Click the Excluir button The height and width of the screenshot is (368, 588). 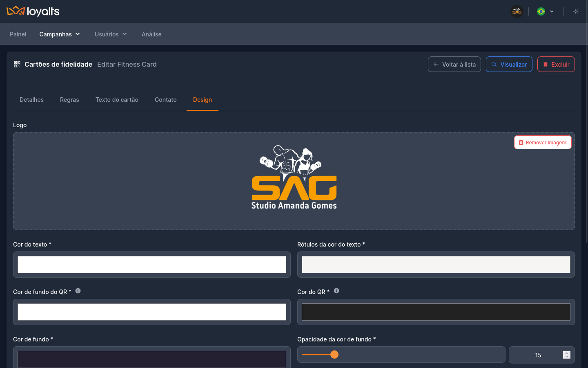tap(556, 64)
